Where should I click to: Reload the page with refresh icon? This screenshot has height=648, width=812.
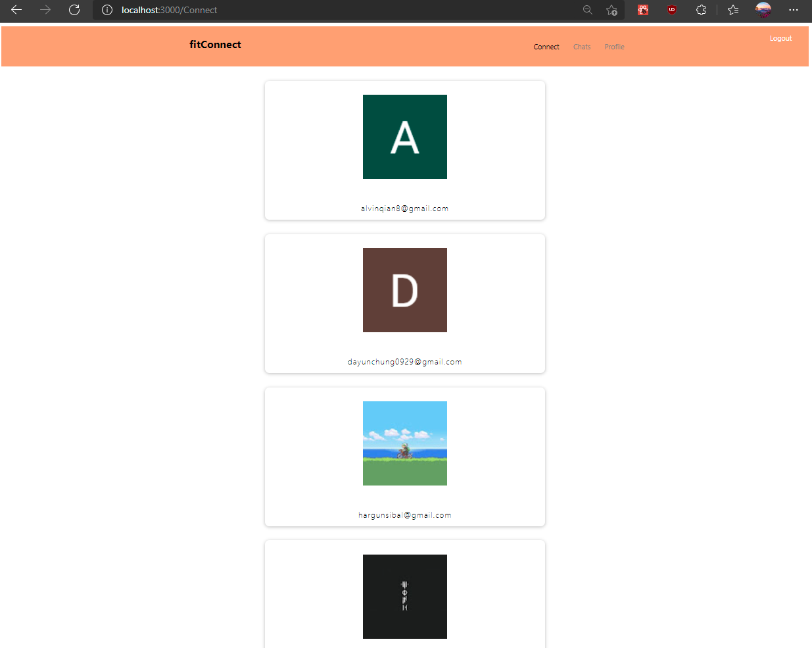coord(74,10)
